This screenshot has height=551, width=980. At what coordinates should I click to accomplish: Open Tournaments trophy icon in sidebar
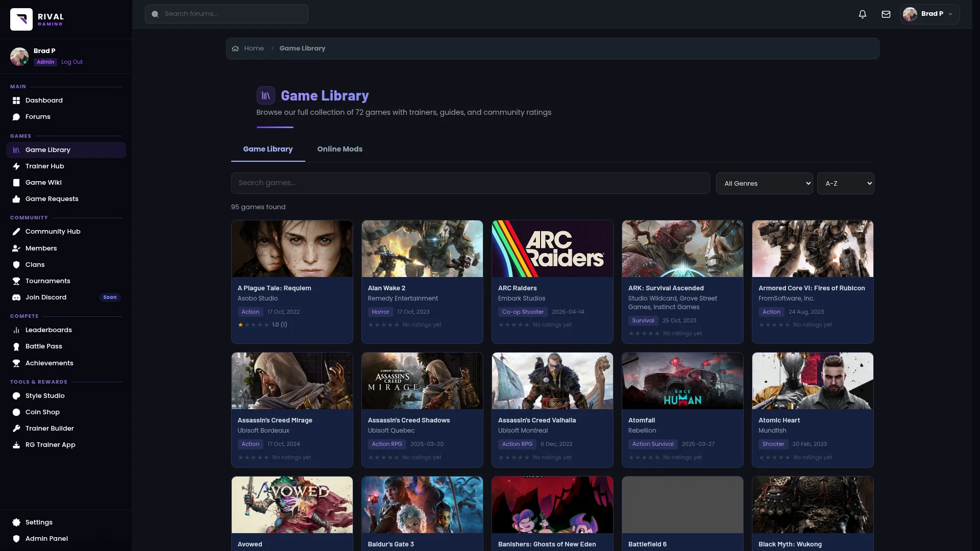pos(16,281)
